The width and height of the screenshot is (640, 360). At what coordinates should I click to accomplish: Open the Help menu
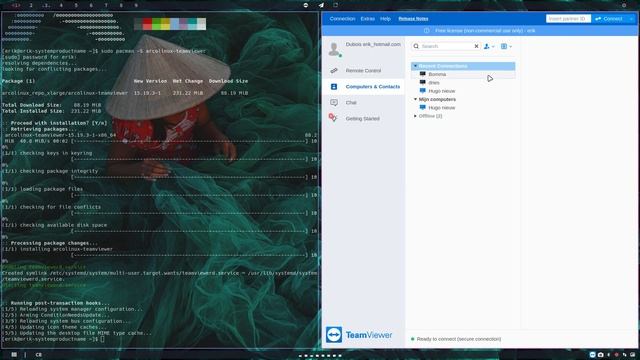(385, 19)
